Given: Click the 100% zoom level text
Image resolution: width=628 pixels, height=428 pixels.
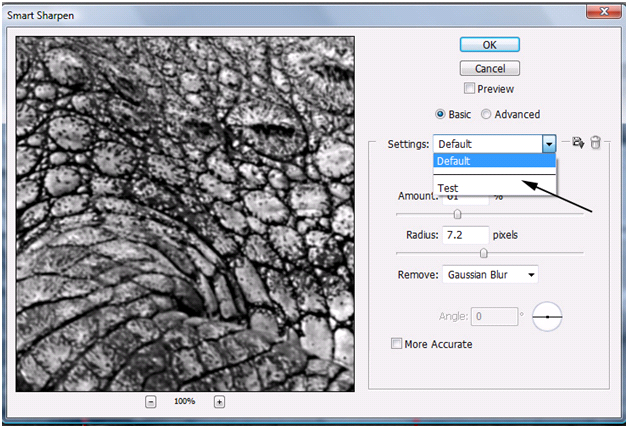Looking at the screenshot, I should 185,401.
